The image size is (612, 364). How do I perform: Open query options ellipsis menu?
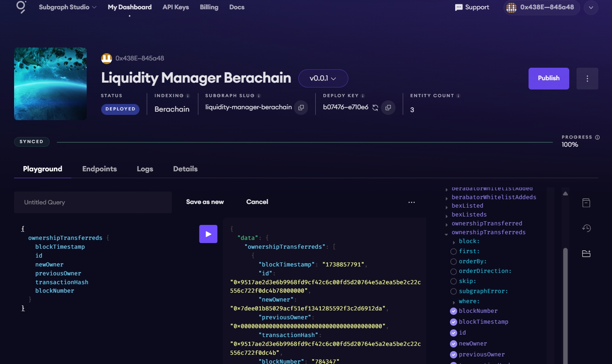(412, 202)
